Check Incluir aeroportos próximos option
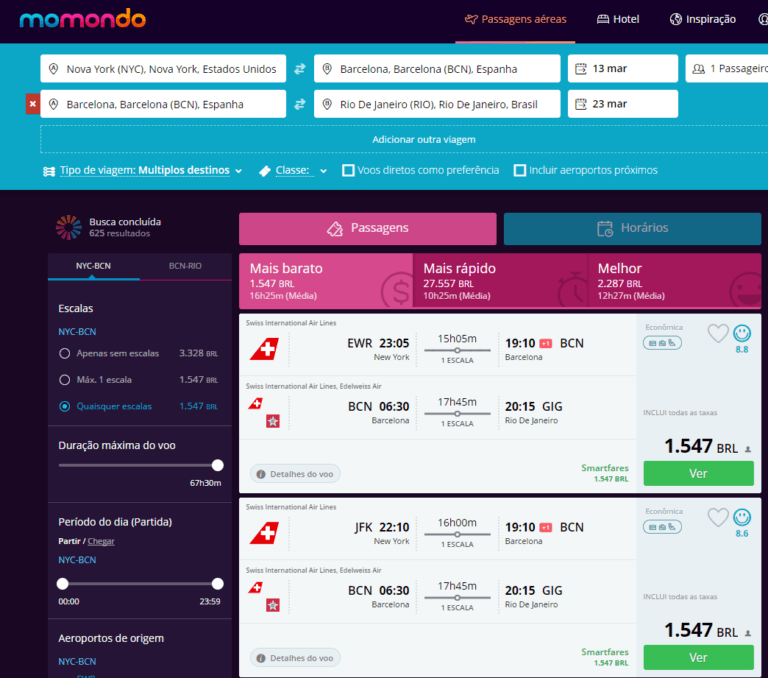 tap(520, 170)
